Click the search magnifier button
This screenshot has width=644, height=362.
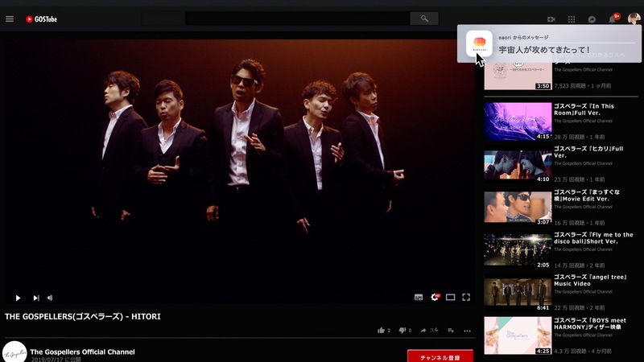point(424,19)
